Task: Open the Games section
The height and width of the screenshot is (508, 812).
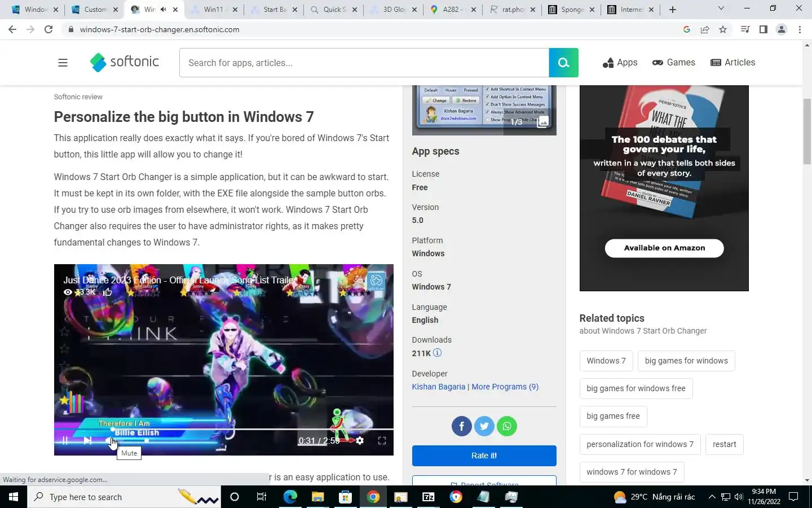Action: pos(674,63)
